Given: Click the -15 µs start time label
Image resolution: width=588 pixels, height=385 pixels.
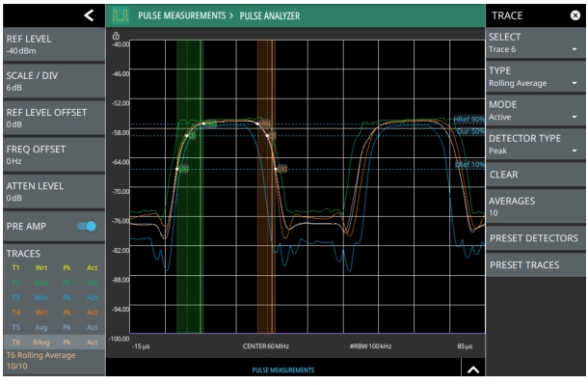Looking at the screenshot, I should coord(141,346).
